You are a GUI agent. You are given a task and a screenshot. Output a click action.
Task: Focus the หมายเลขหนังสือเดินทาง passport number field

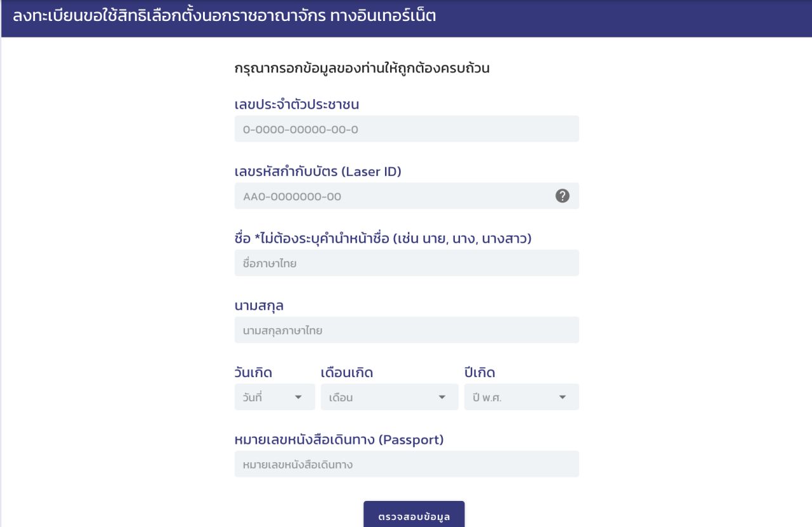407,464
